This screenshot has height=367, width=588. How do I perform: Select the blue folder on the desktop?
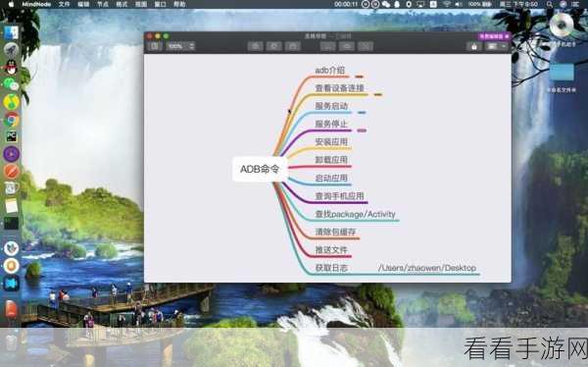coord(562,72)
